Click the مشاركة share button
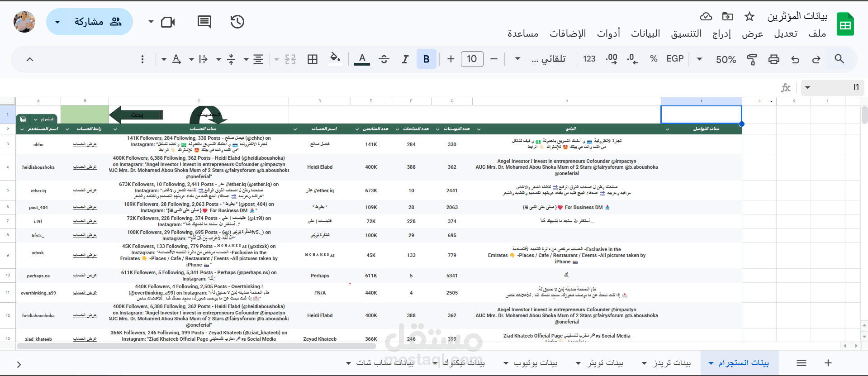 pos(100,22)
